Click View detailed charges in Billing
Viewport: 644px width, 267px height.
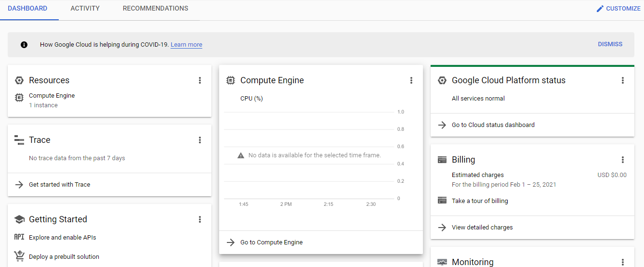click(482, 228)
